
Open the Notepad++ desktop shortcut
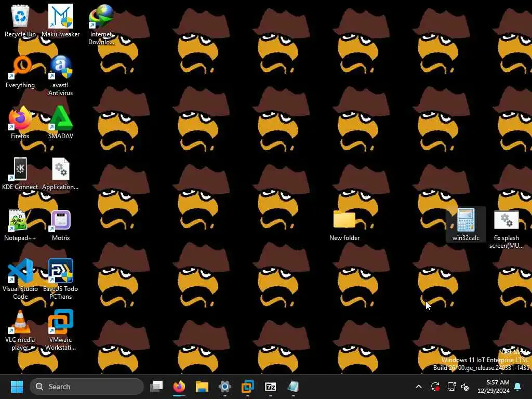click(20, 224)
